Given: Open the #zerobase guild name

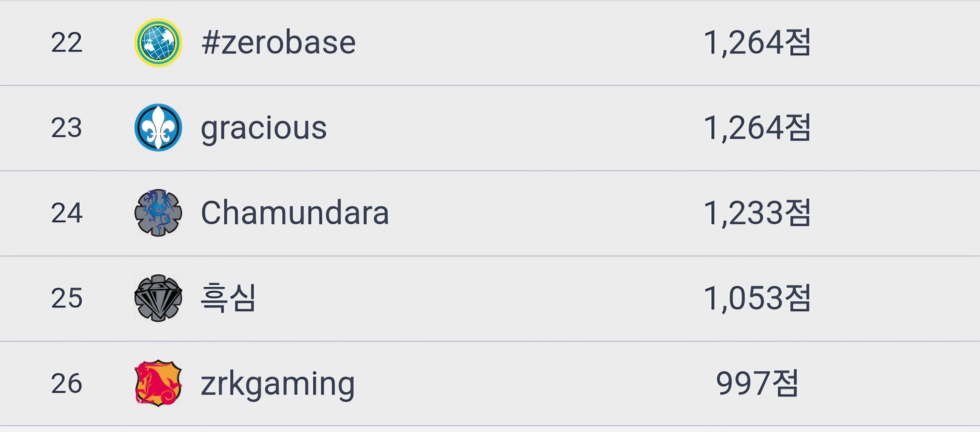Looking at the screenshot, I should [279, 42].
